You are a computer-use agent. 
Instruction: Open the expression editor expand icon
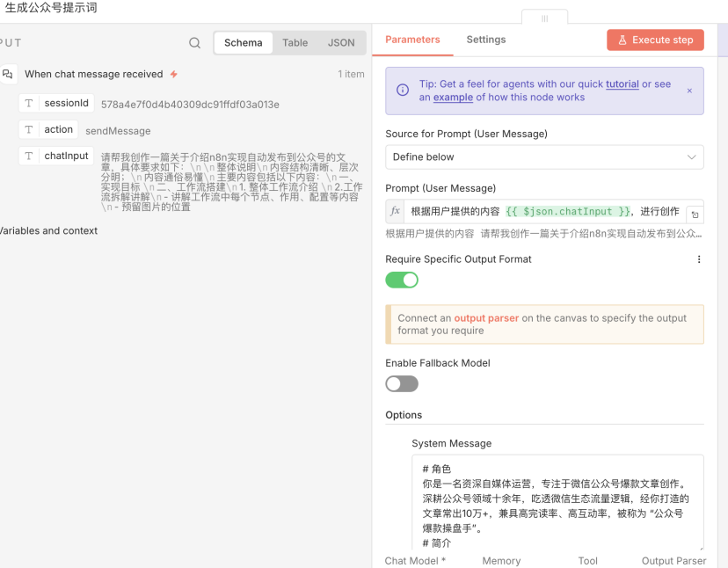pos(695,212)
